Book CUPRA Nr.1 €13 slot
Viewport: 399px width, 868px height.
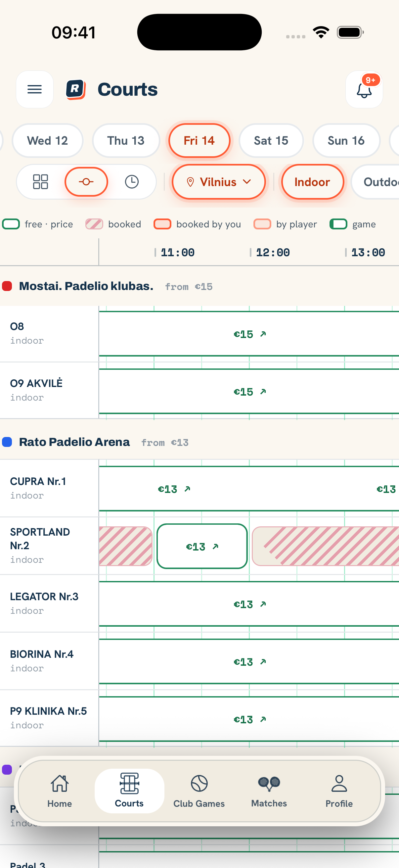[x=174, y=489]
